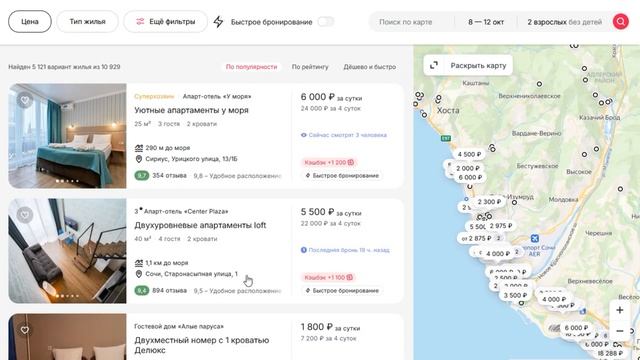The height and width of the screenshot is (360, 640).
Task: Click the lightning bolt instant booking icon
Action: click(218, 22)
